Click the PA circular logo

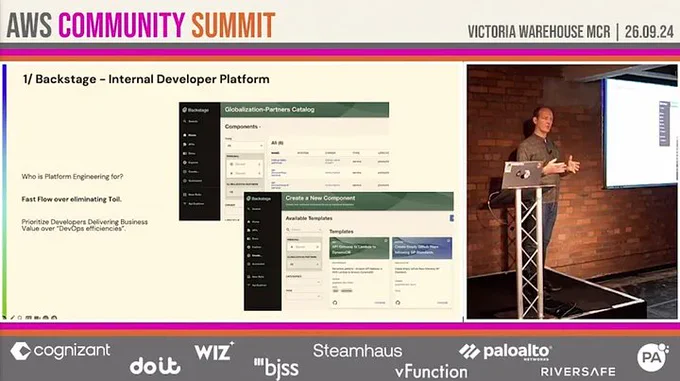[x=653, y=357]
